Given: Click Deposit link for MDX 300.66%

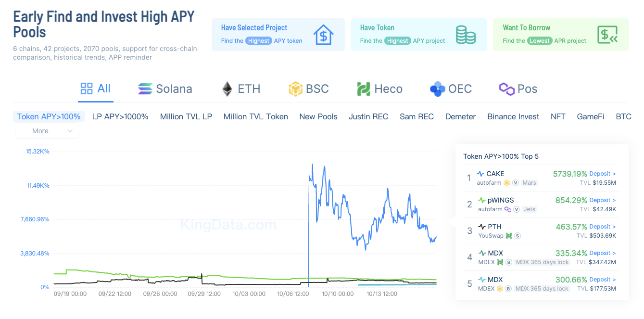Looking at the screenshot, I should [603, 280].
